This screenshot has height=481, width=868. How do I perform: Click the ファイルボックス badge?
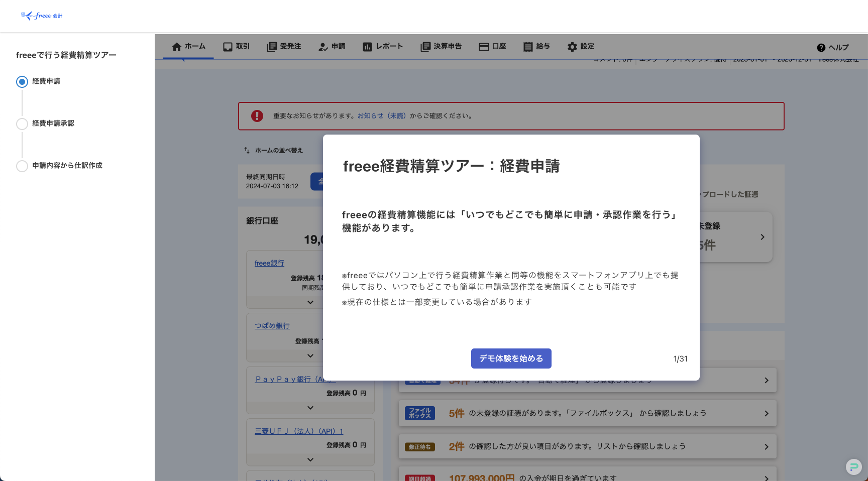pyautogui.click(x=420, y=413)
